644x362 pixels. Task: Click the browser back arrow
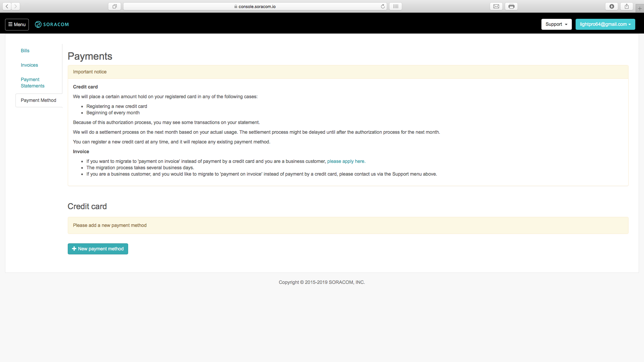(x=7, y=6)
